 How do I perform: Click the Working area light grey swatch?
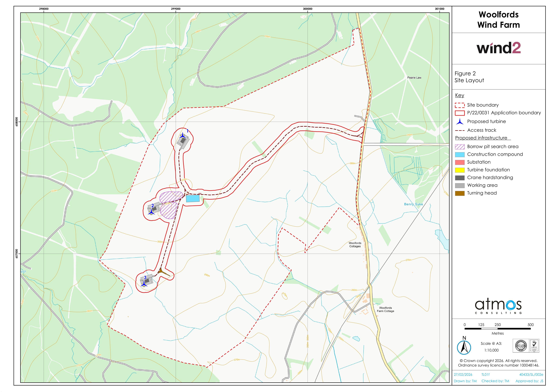point(460,185)
